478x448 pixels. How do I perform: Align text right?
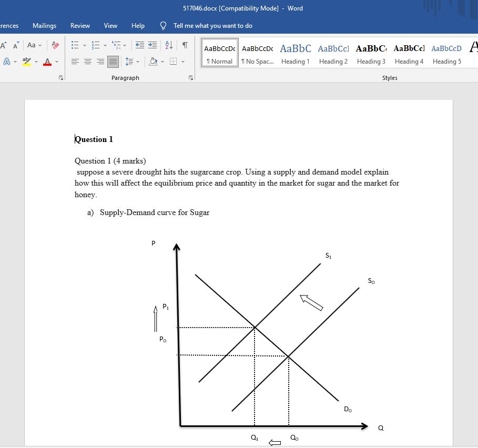click(x=100, y=62)
